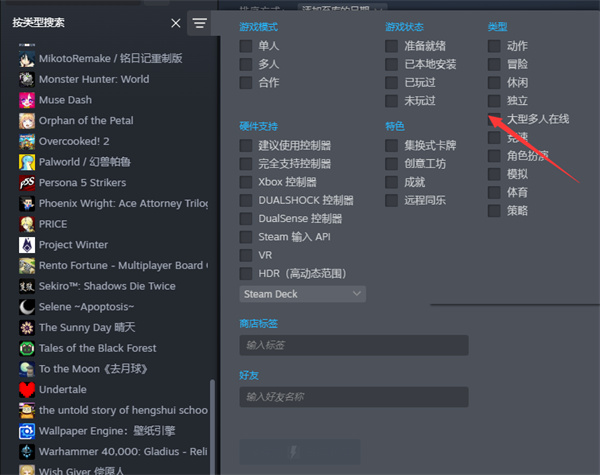Click the Palworld game icon
Image resolution: width=600 pixels, height=475 pixels.
tap(27, 162)
